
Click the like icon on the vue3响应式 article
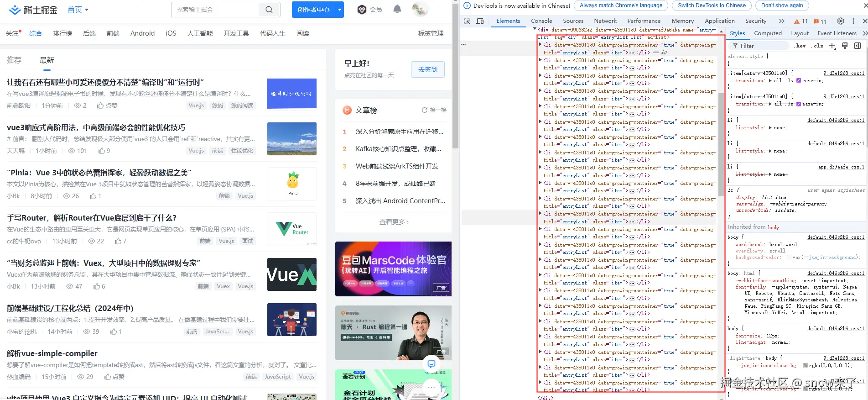tap(101, 151)
